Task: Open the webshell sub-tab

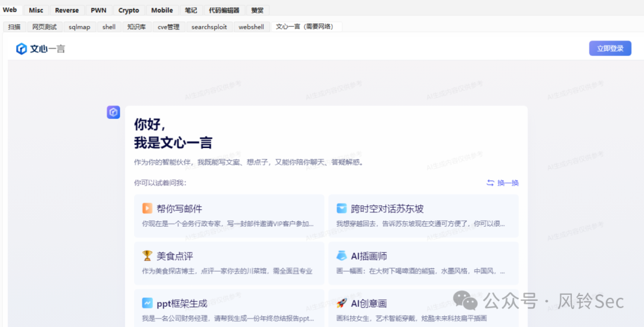Action: coord(252,27)
